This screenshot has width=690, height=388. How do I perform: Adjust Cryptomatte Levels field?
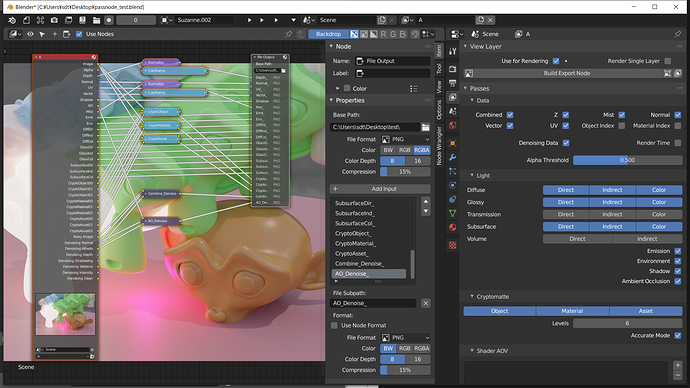tap(628, 323)
